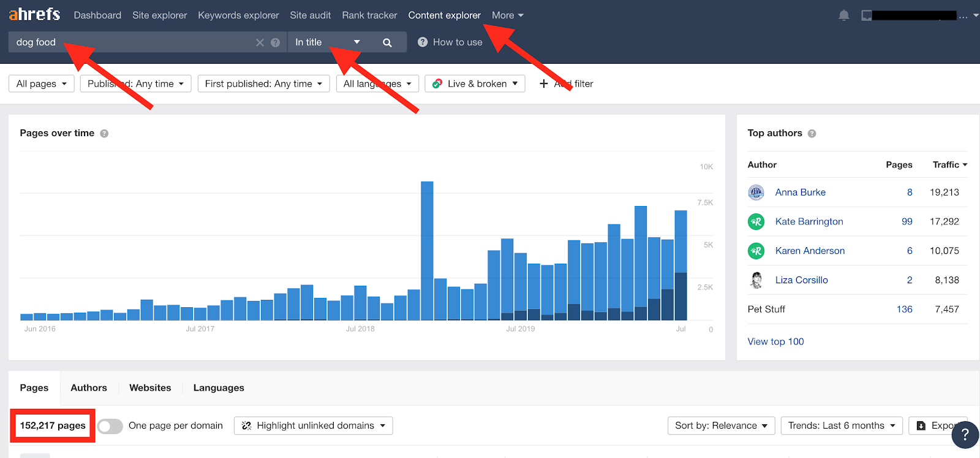Click Liza Corsillo's pages count 2

(x=910, y=280)
